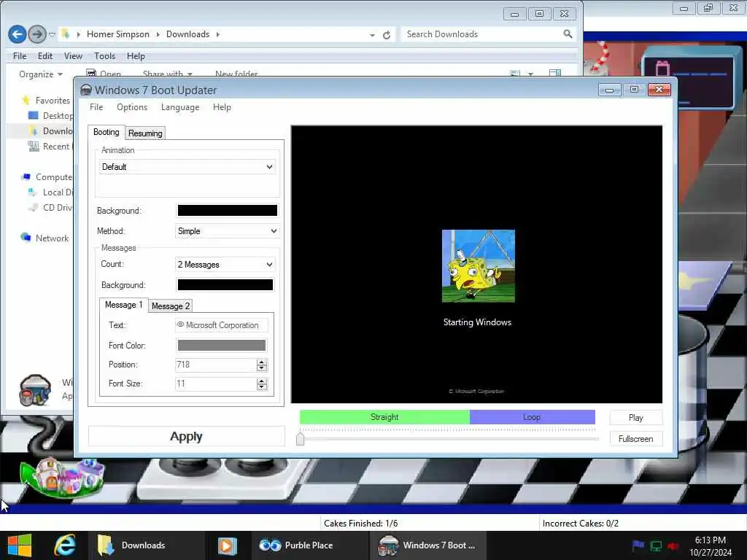Open the Language menu

click(180, 107)
